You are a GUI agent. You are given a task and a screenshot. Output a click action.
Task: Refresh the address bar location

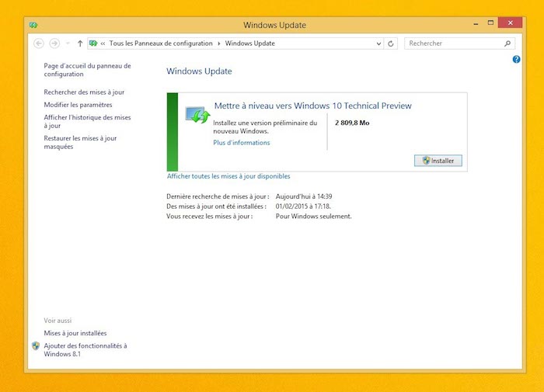391,43
